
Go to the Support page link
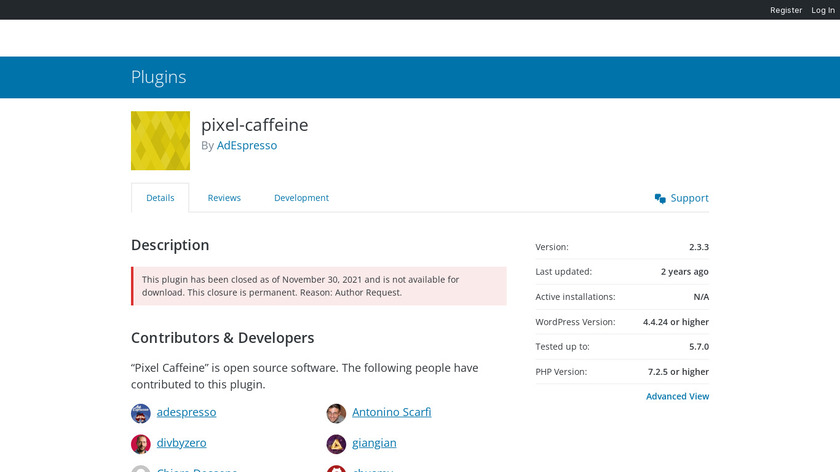689,198
